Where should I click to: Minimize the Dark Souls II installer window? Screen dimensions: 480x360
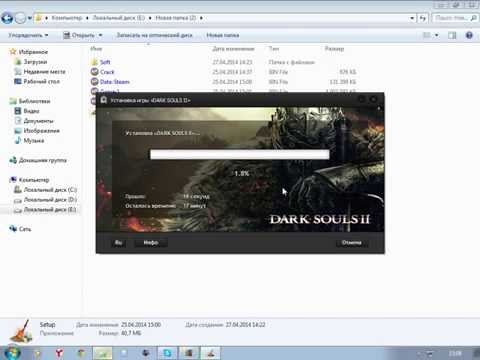click(x=362, y=99)
